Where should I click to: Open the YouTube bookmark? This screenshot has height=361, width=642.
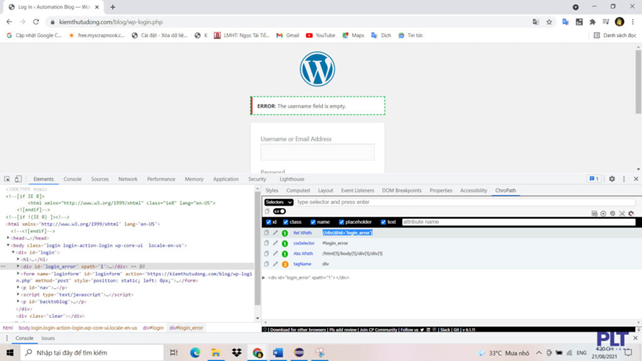[x=321, y=35]
